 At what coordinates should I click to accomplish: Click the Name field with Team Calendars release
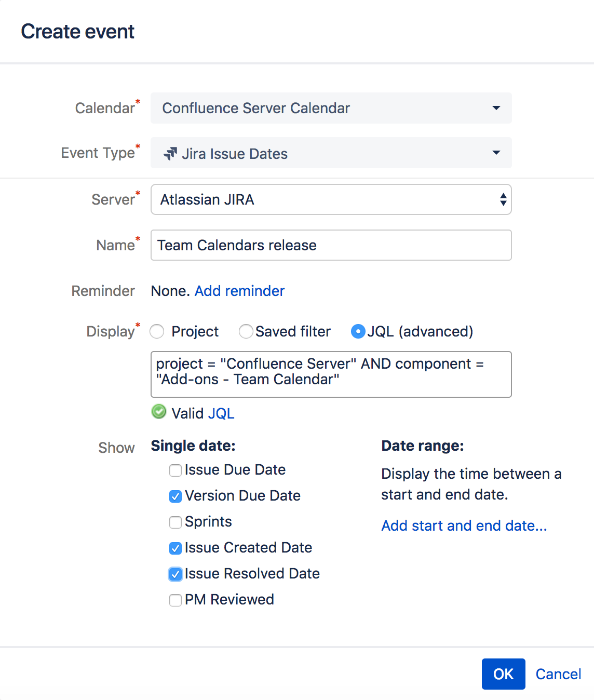tap(331, 245)
